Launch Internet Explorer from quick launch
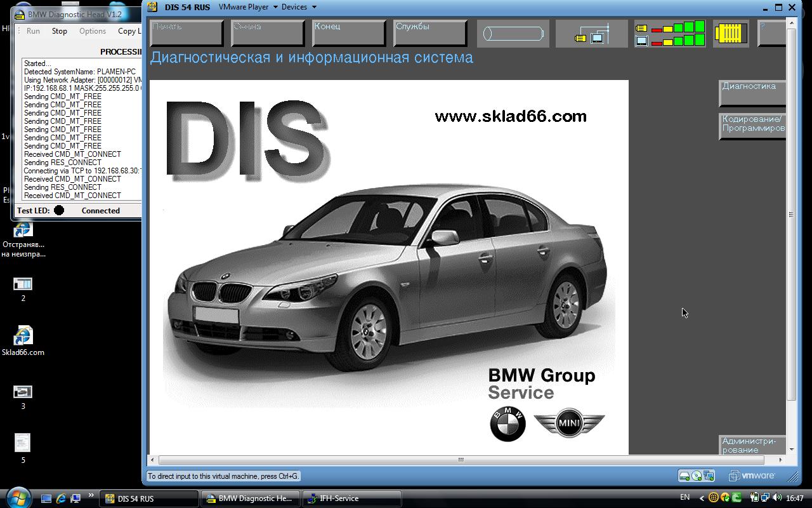The width and height of the screenshot is (812, 508). [x=61, y=498]
